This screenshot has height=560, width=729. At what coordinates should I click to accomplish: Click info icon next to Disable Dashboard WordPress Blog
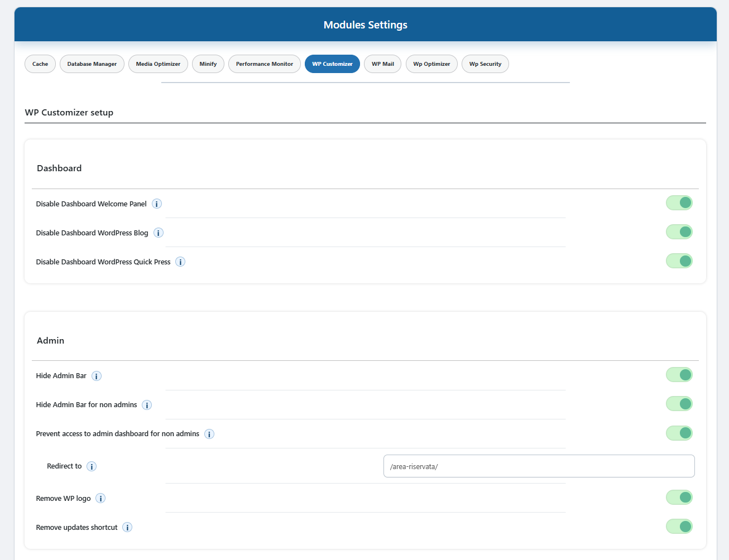(159, 233)
